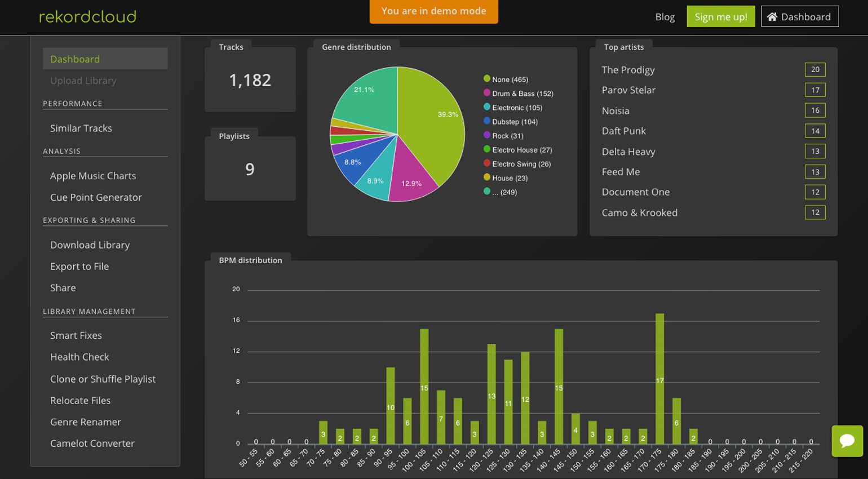
Task: Open the Dashboard button in the header
Action: point(800,16)
